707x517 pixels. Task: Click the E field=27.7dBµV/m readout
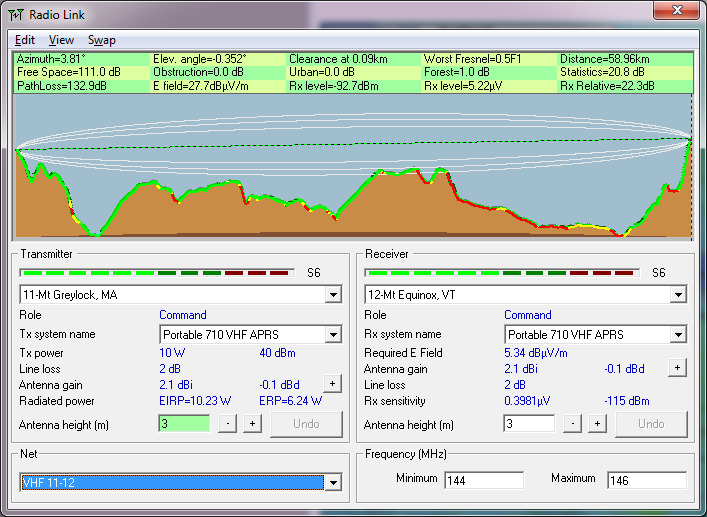tap(201, 86)
